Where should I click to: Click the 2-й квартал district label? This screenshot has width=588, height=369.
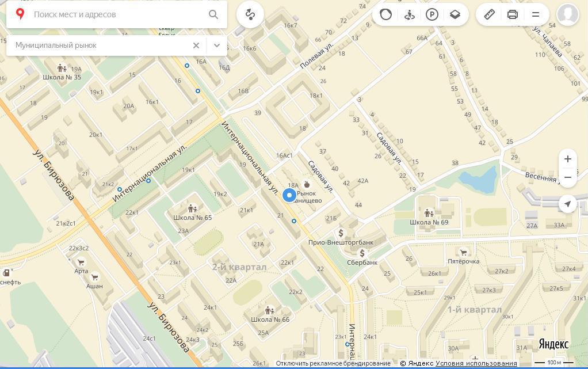point(239,267)
